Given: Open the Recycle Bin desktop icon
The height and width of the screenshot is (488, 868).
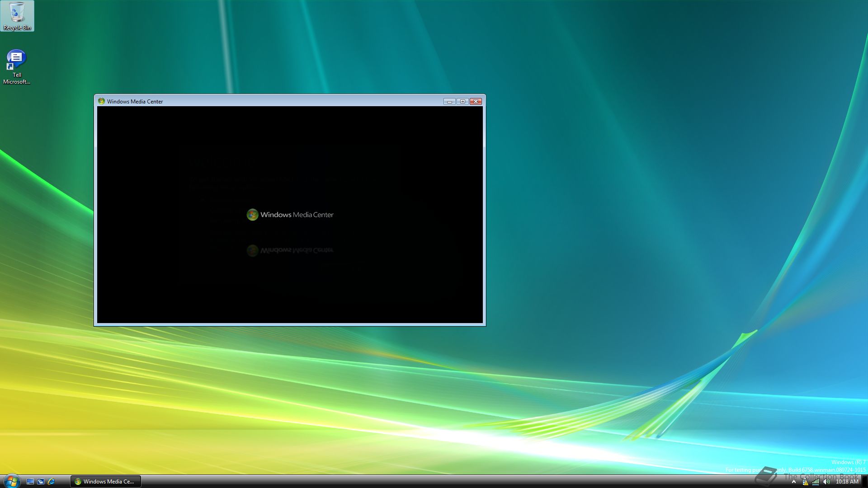Looking at the screenshot, I should tap(17, 16).
